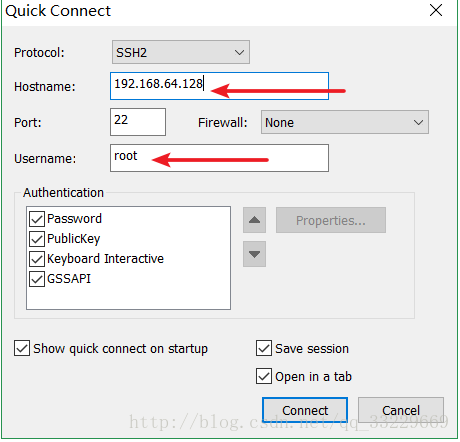Screen dimensions: 460x442
Task: Focus the Hostname input field
Action: tap(219, 86)
